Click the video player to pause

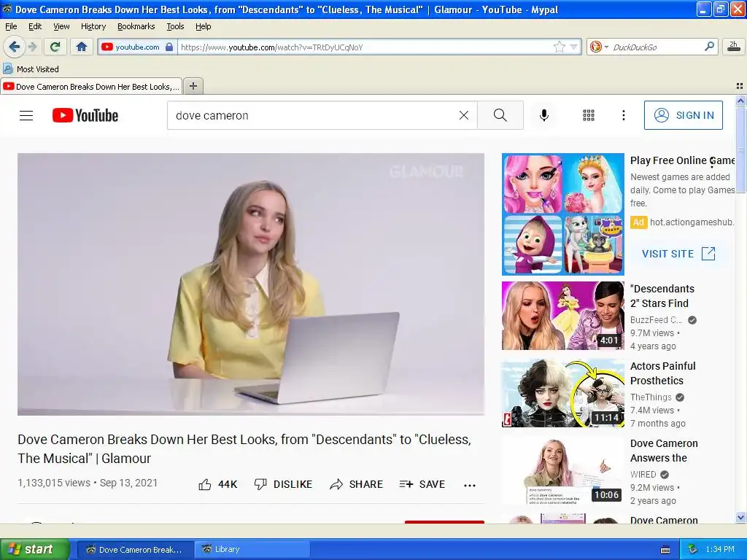[x=251, y=284]
